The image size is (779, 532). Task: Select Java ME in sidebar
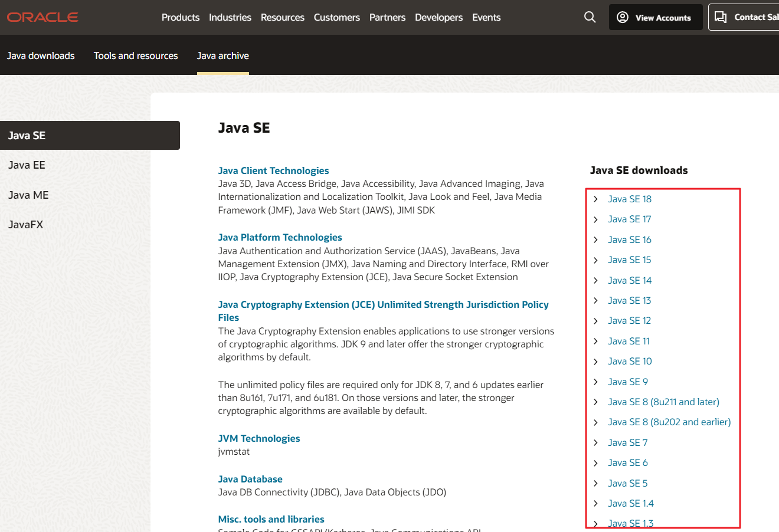pos(28,195)
